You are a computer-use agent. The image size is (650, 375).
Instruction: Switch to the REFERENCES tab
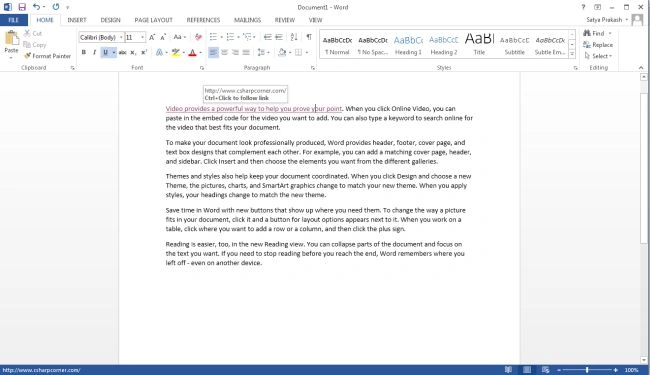(203, 20)
